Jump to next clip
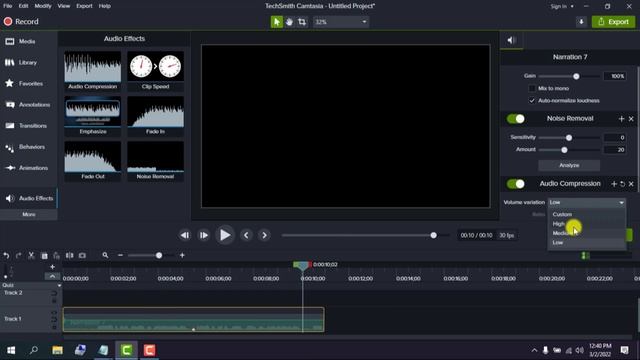Image resolution: width=640 pixels, height=360 pixels. (264, 235)
